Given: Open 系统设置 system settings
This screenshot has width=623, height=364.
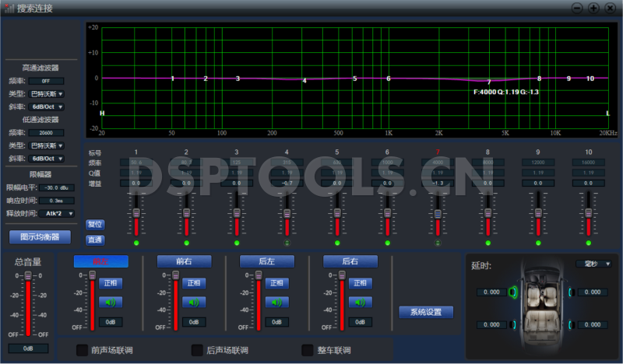Looking at the screenshot, I should pyautogui.click(x=426, y=312).
